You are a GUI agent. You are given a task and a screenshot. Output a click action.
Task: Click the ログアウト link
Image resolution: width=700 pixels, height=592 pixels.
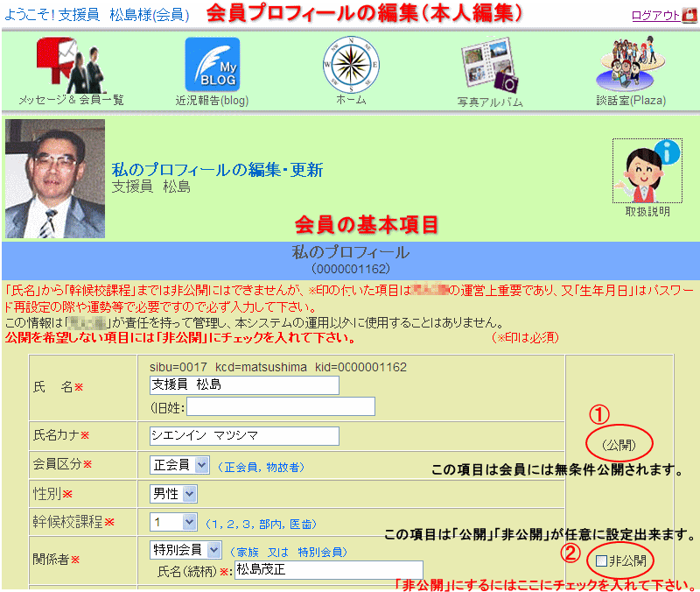click(x=655, y=15)
